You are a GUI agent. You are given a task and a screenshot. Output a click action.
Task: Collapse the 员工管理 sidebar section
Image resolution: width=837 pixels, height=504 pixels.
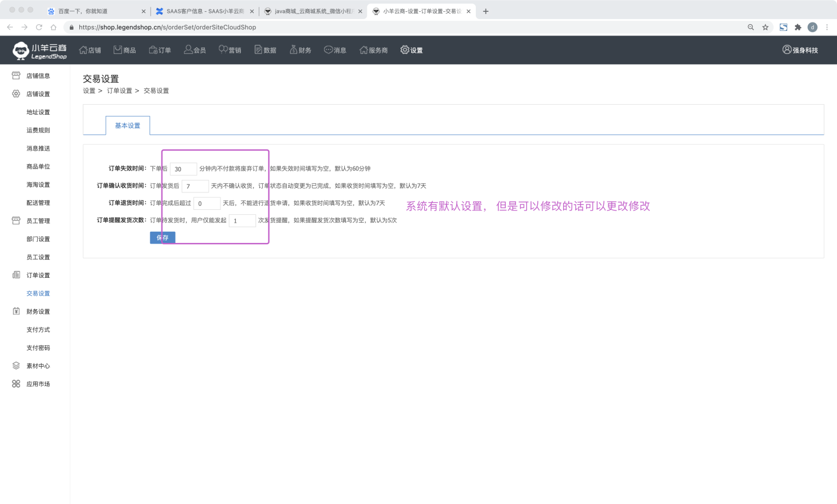[x=38, y=221]
